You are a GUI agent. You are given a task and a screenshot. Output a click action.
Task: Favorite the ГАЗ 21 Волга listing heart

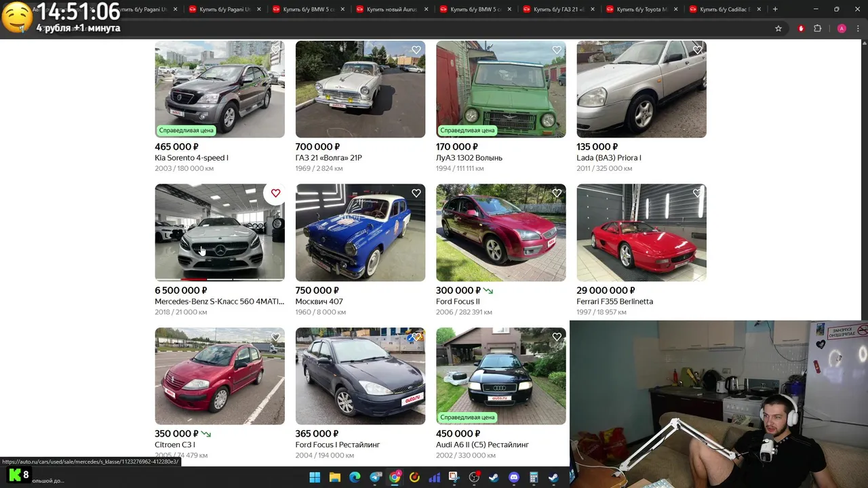pyautogui.click(x=416, y=50)
